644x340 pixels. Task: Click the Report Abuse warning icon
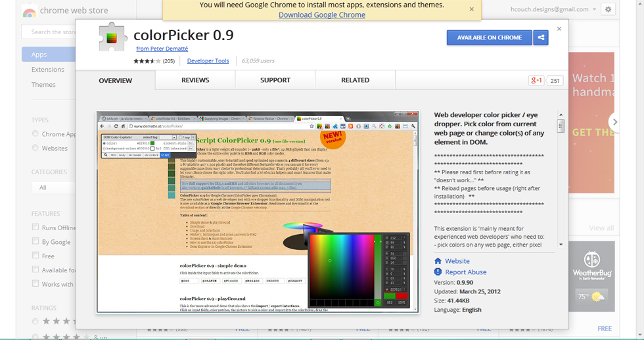pyautogui.click(x=438, y=272)
